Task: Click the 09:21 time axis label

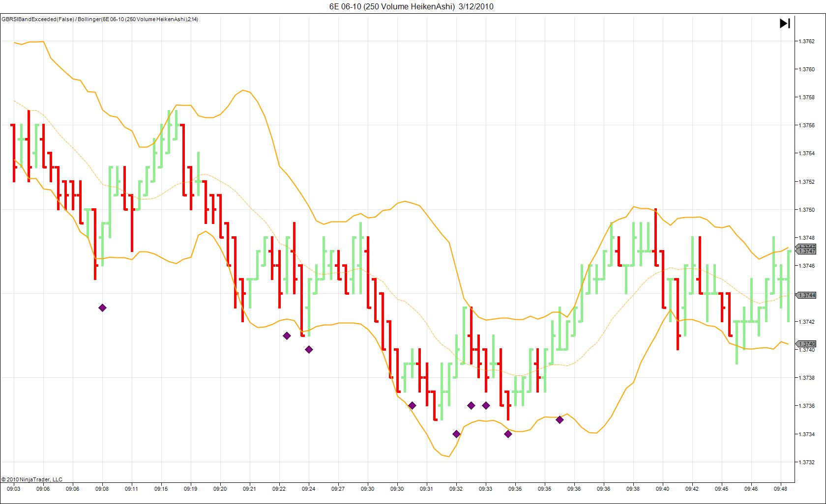Action: pos(250,489)
